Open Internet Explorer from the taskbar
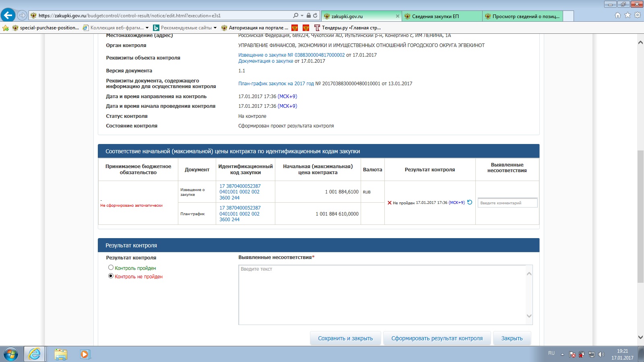The height and width of the screenshot is (362, 644). (x=35, y=354)
